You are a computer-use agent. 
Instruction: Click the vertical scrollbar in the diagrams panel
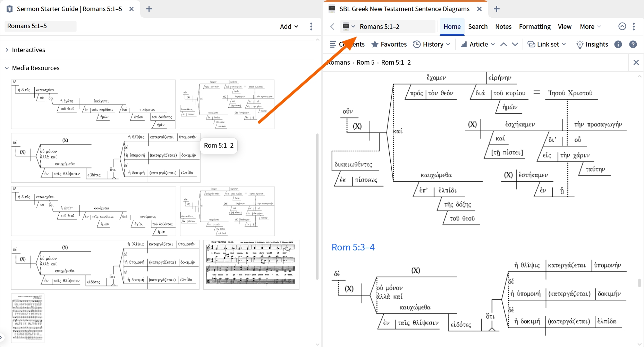point(639,283)
